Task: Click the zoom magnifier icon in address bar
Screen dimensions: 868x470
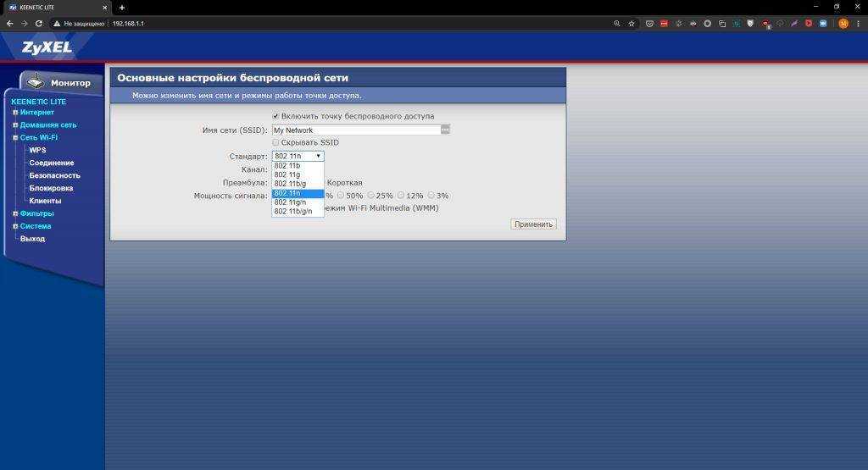Action: coord(617,24)
